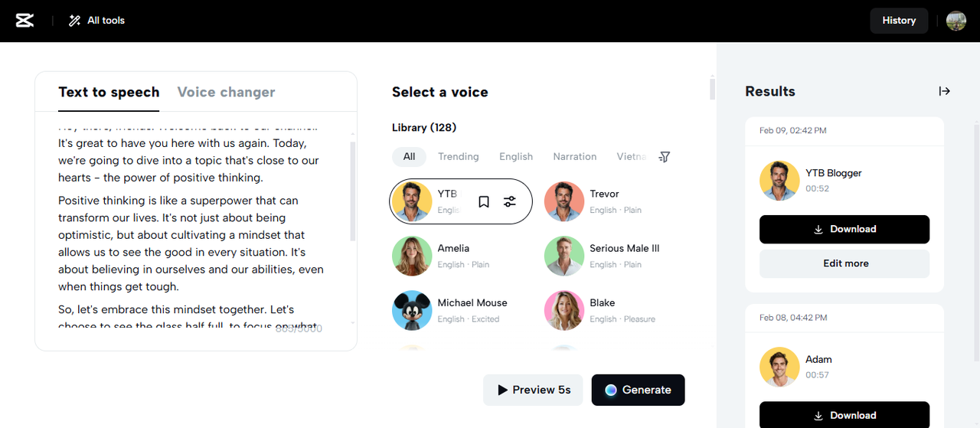
Task: Choose the Amelia voice avatar
Action: (412, 256)
